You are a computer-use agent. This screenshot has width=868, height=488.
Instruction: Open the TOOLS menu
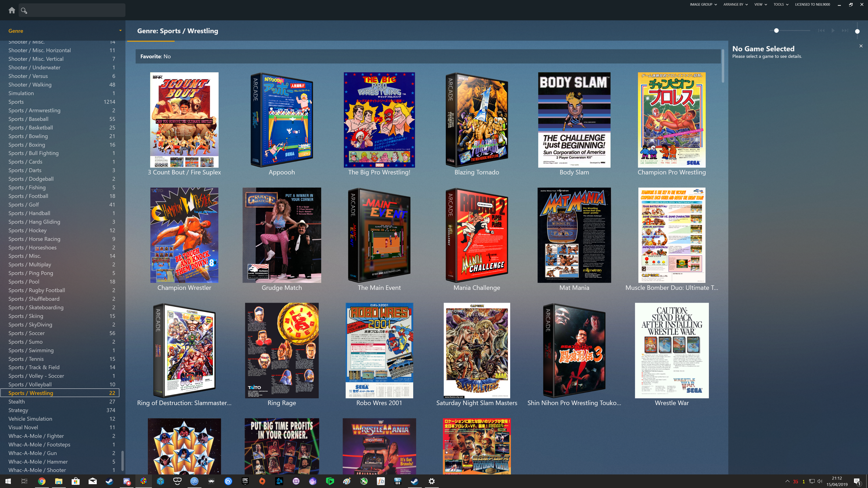pos(781,4)
